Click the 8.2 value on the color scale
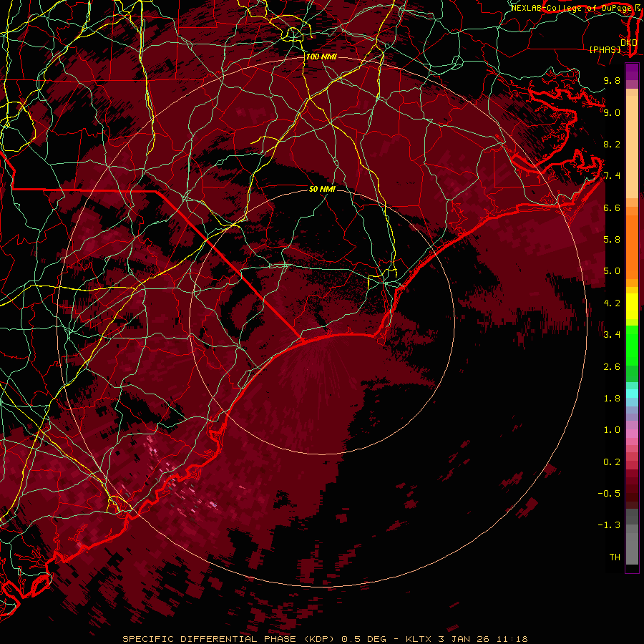The image size is (644, 644). pos(612,144)
